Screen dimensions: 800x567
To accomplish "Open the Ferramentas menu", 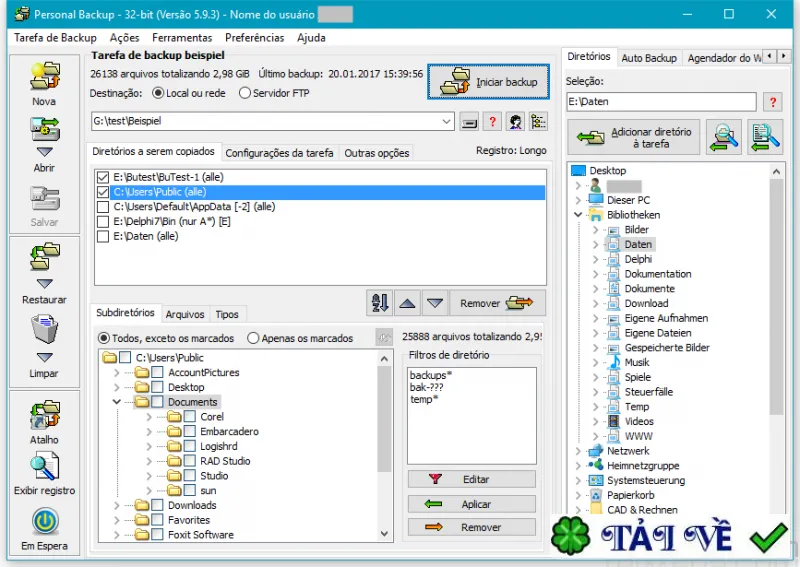I will (182, 38).
